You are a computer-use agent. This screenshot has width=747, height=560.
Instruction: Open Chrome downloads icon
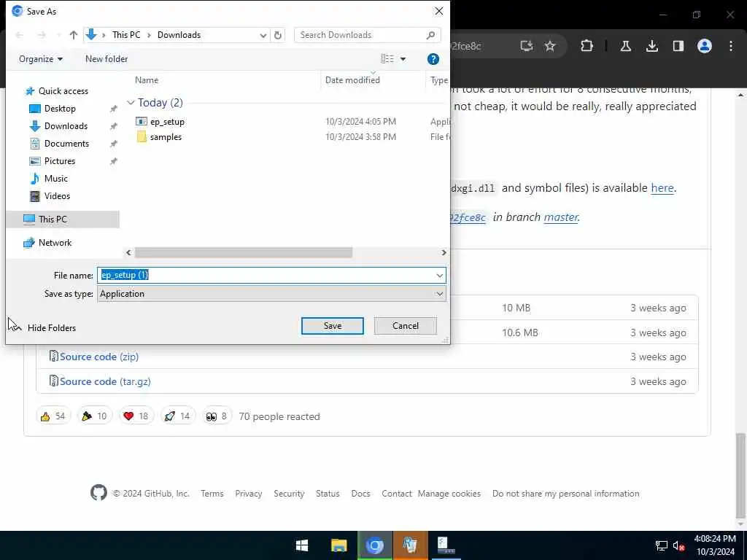(652, 46)
